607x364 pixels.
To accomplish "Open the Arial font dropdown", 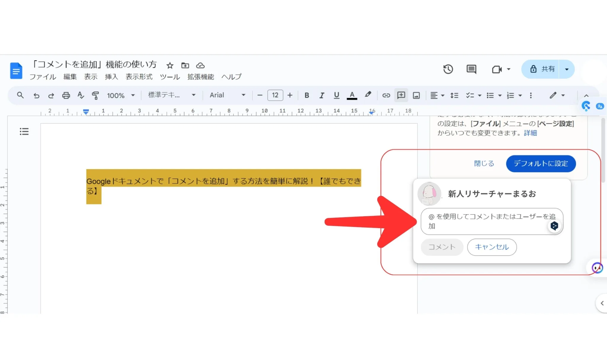I will point(227,95).
